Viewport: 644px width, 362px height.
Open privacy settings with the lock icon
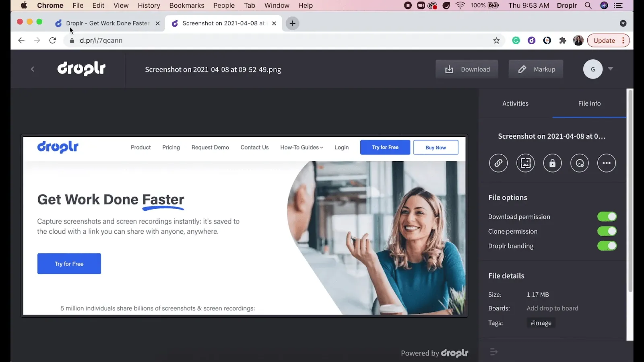pyautogui.click(x=552, y=163)
